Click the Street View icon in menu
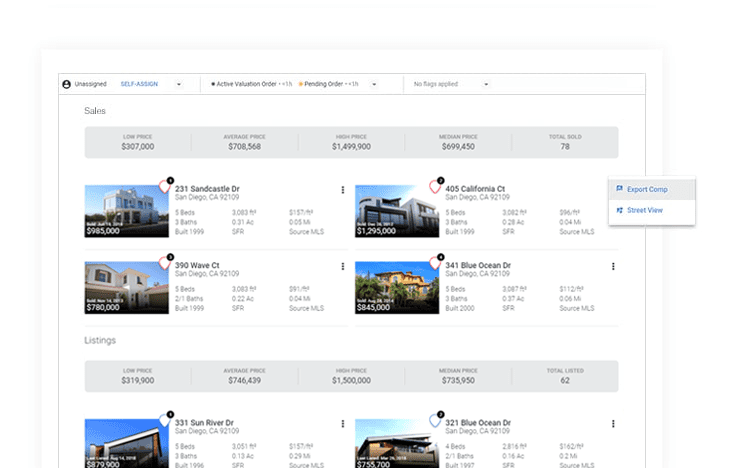 (x=619, y=210)
